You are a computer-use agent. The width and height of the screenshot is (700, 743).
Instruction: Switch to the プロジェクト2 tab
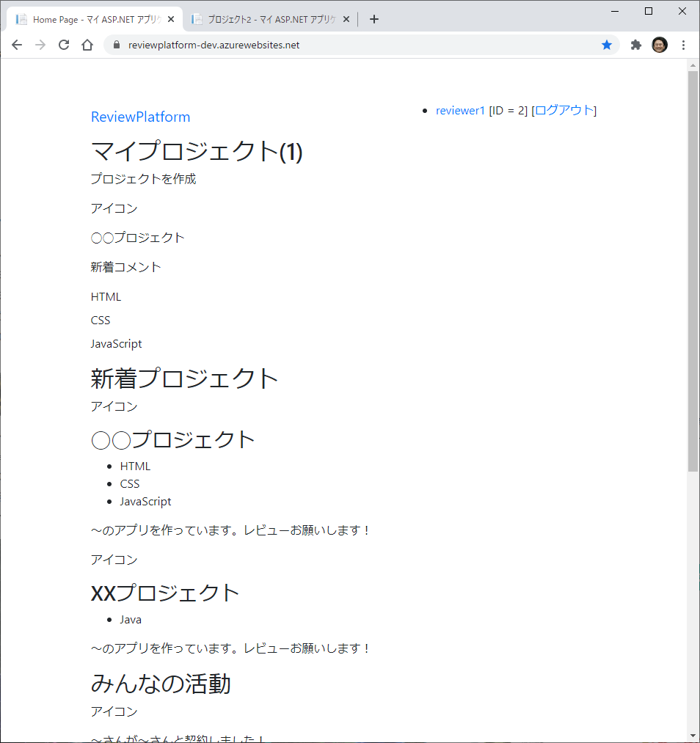tap(268, 19)
